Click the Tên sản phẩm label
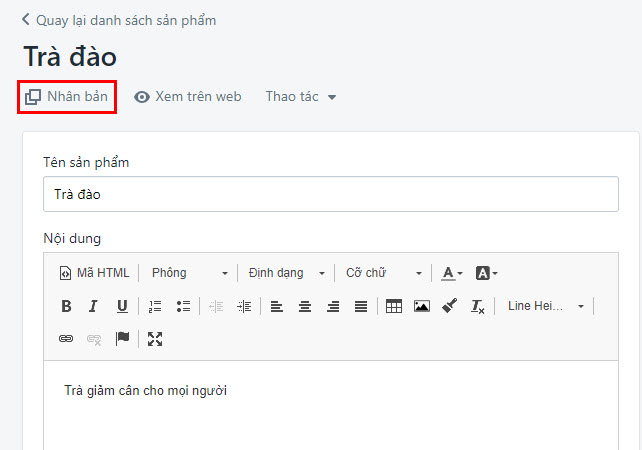 (x=86, y=162)
